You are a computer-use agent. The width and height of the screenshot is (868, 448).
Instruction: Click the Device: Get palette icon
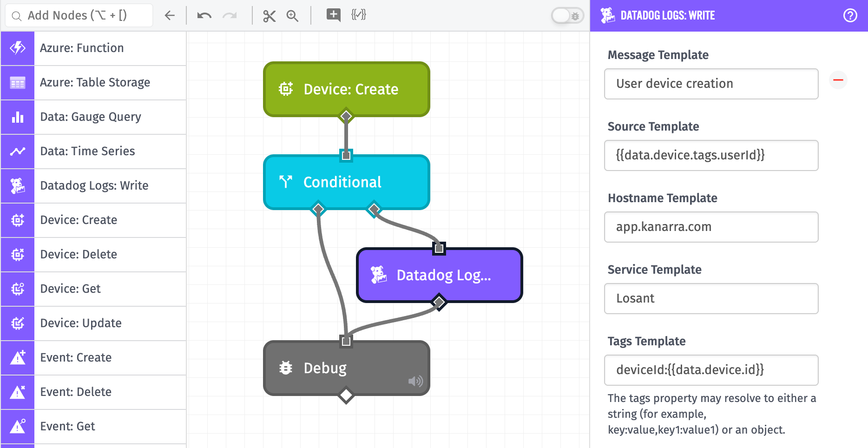[x=18, y=289]
